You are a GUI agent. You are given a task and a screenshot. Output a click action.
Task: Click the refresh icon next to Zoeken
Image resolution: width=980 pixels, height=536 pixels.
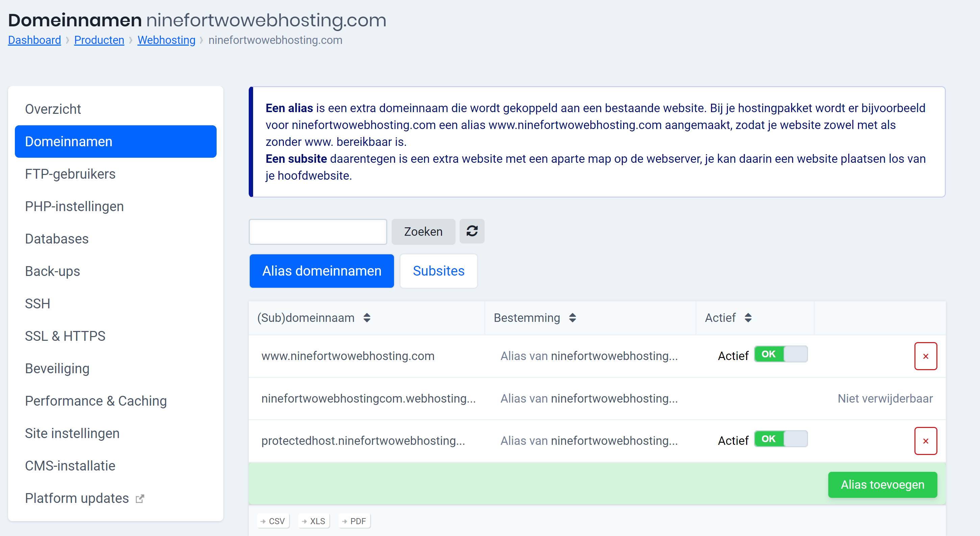[472, 231]
